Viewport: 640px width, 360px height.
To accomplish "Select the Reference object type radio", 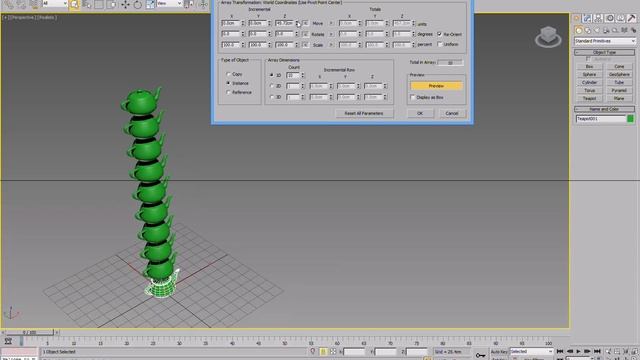I will (229, 92).
